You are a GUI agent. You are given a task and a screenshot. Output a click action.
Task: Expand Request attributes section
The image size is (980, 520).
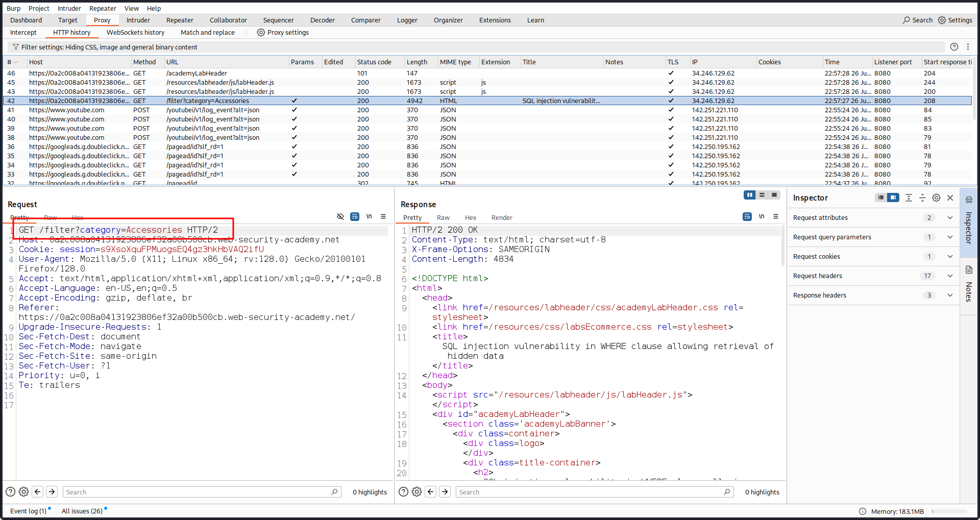tap(950, 218)
